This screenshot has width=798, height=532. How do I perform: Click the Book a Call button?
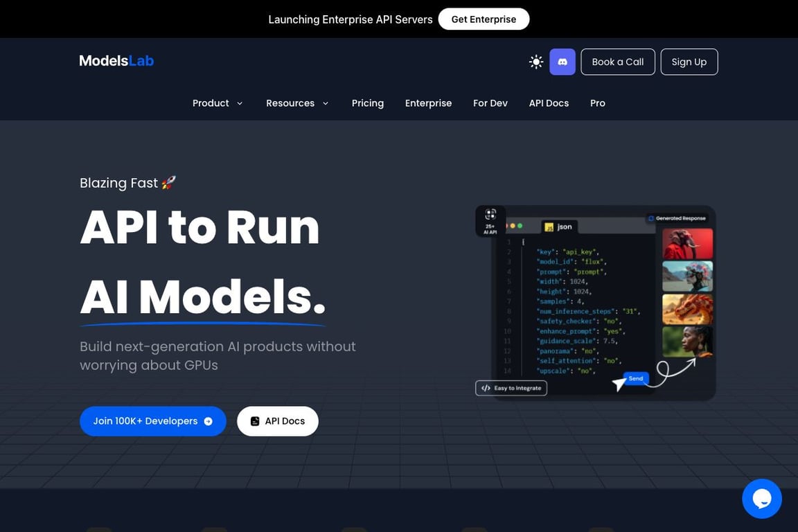coord(618,62)
